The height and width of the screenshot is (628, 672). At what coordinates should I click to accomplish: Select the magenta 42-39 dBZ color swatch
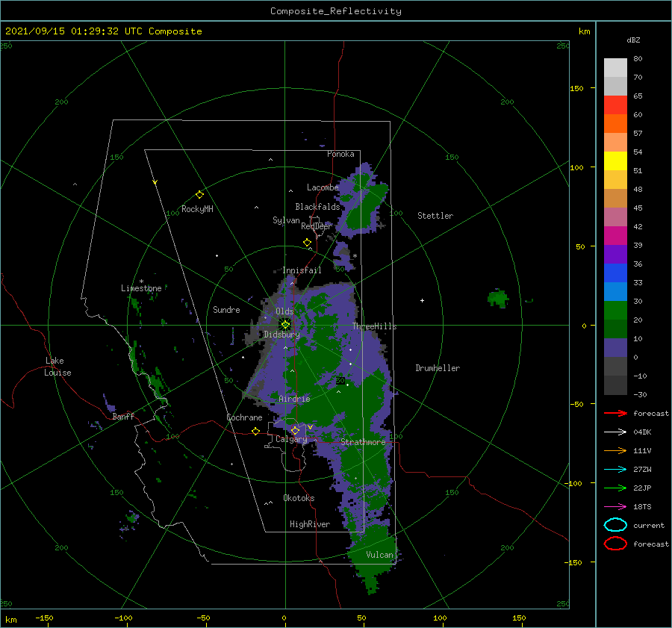(615, 236)
